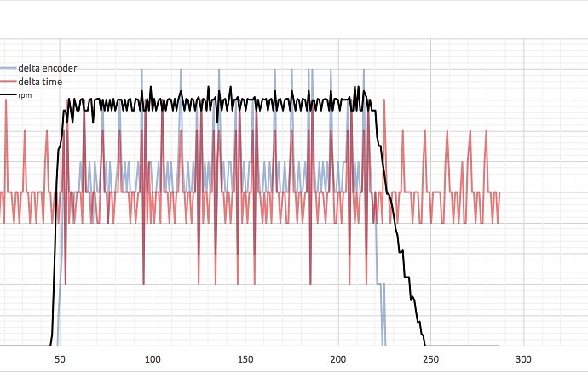This screenshot has height=372, width=588.
Task: Select the 'delta encoder' legend entry
Action: pos(47,68)
